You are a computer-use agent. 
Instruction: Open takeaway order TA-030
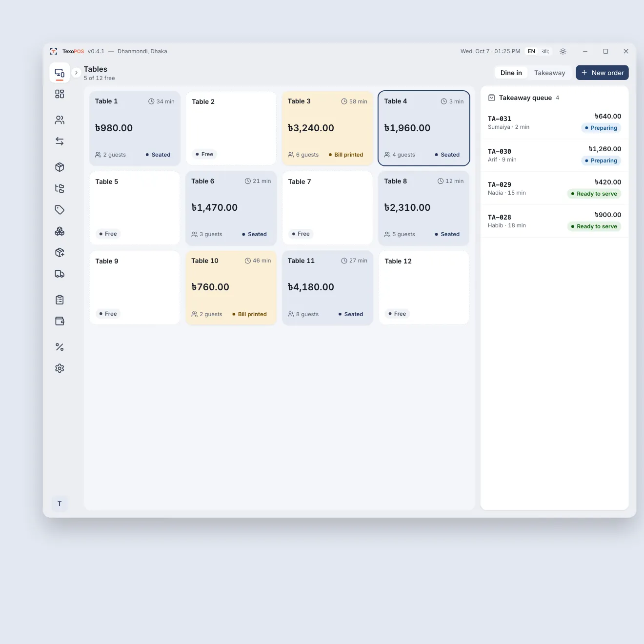(x=554, y=155)
